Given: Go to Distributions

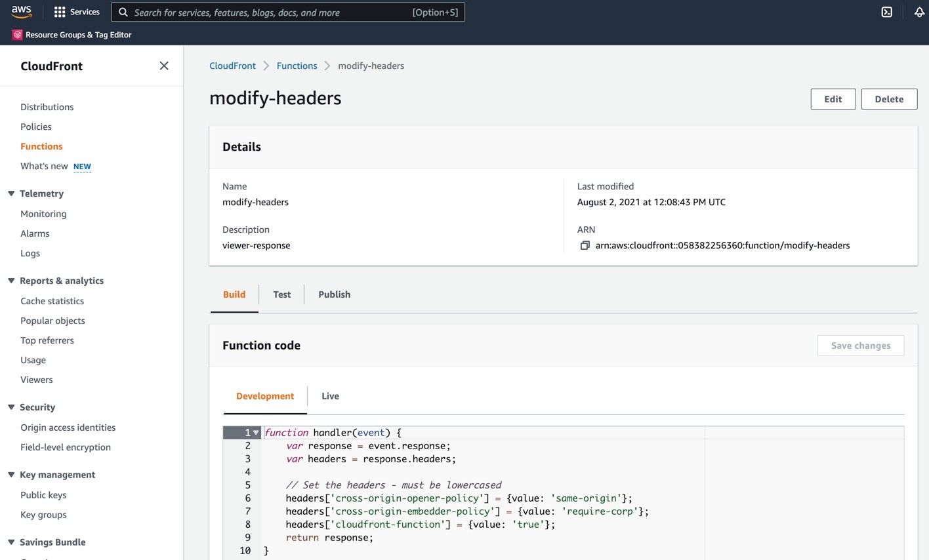Looking at the screenshot, I should pyautogui.click(x=47, y=107).
